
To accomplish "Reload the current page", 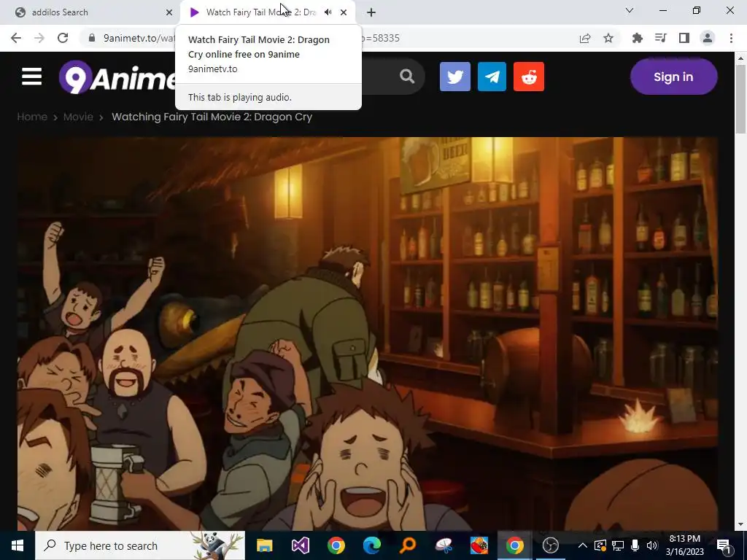I will tap(63, 38).
